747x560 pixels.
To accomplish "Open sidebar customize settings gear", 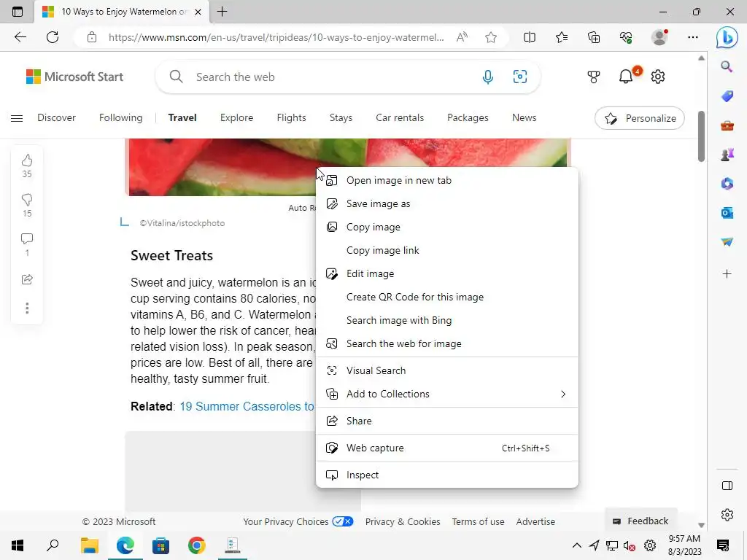I will point(727,515).
